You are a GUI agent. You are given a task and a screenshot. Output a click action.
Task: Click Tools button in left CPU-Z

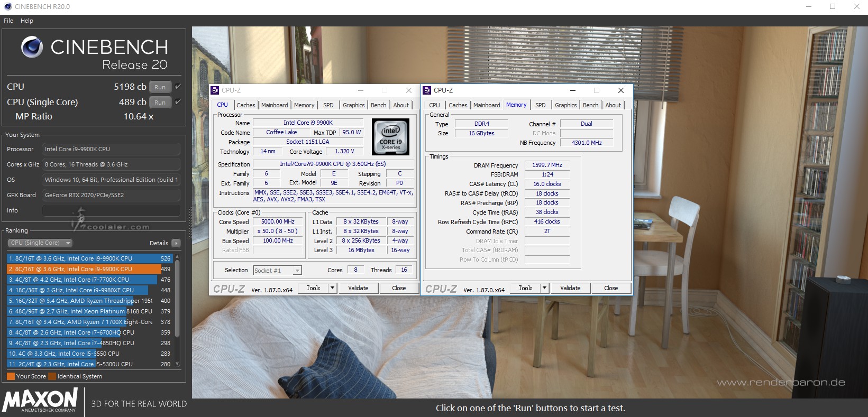click(313, 288)
